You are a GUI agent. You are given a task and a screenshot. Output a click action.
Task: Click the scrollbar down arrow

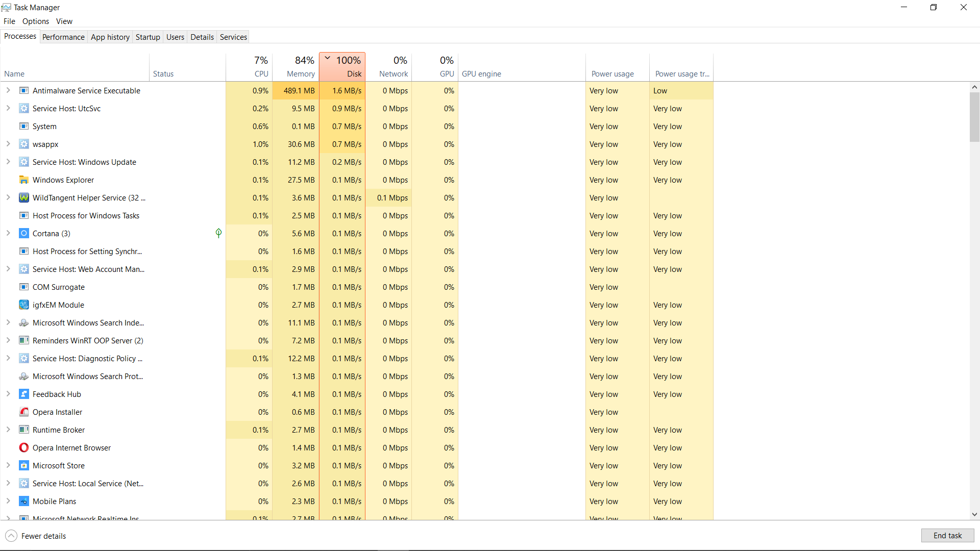tap(974, 514)
